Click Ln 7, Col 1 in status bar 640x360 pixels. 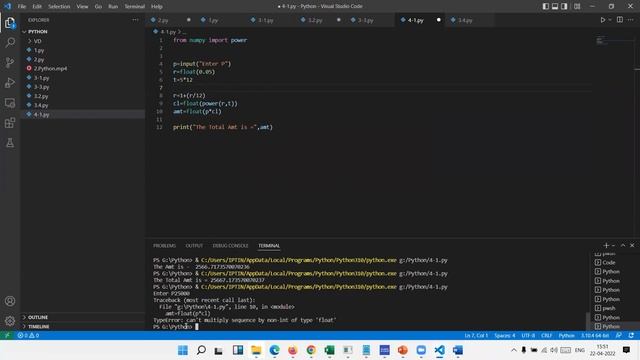(476, 336)
